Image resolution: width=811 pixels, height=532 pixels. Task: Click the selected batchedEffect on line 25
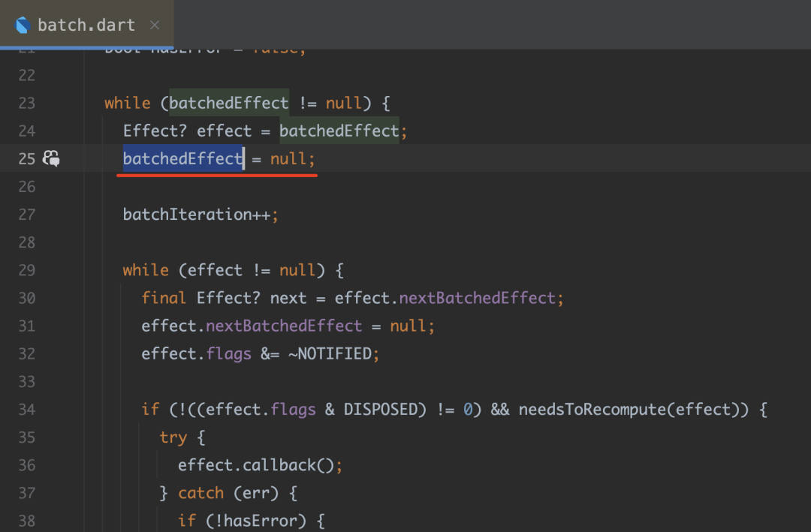182,158
